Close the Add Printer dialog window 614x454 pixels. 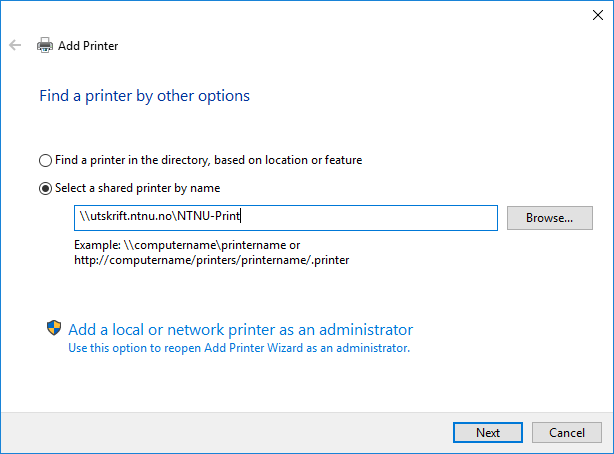[598, 15]
